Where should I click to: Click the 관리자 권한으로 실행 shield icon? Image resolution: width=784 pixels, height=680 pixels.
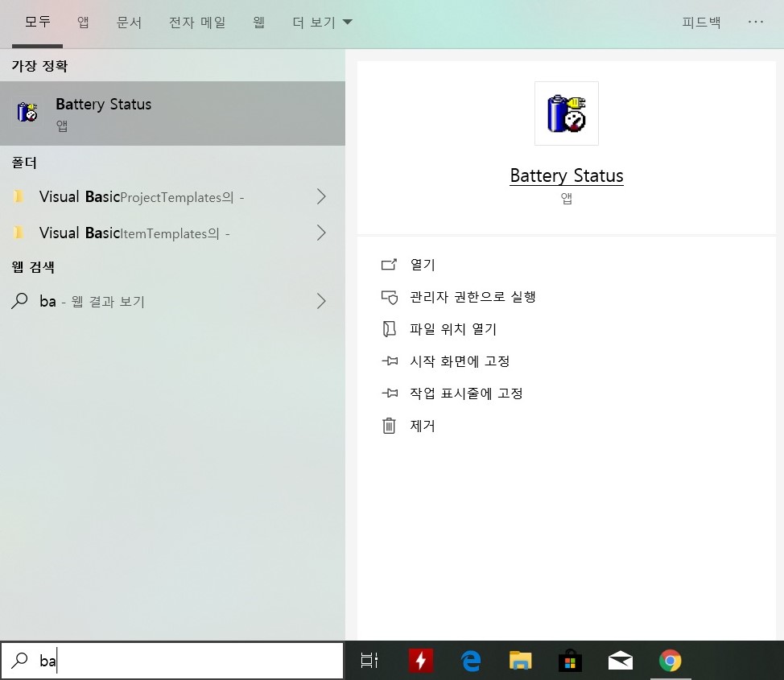pyautogui.click(x=389, y=297)
